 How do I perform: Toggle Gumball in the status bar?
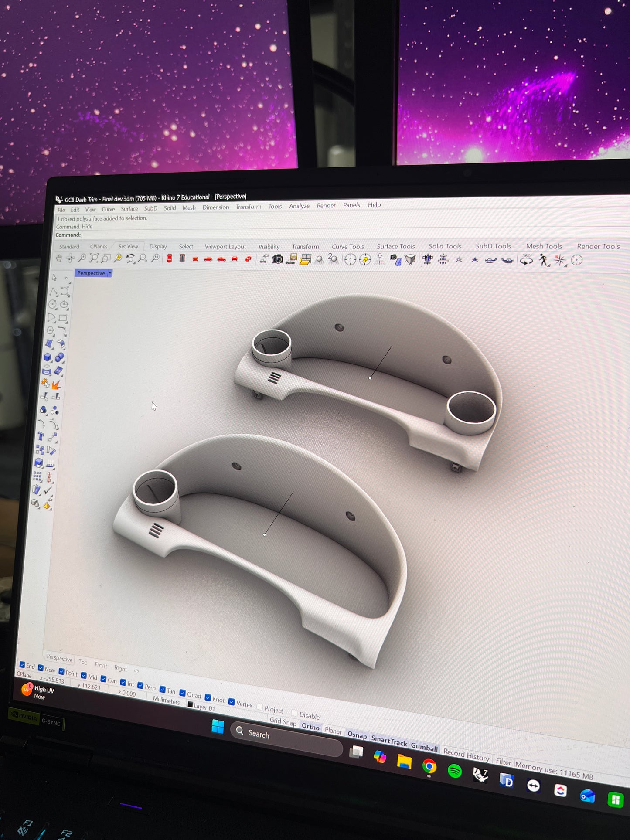[424, 747]
